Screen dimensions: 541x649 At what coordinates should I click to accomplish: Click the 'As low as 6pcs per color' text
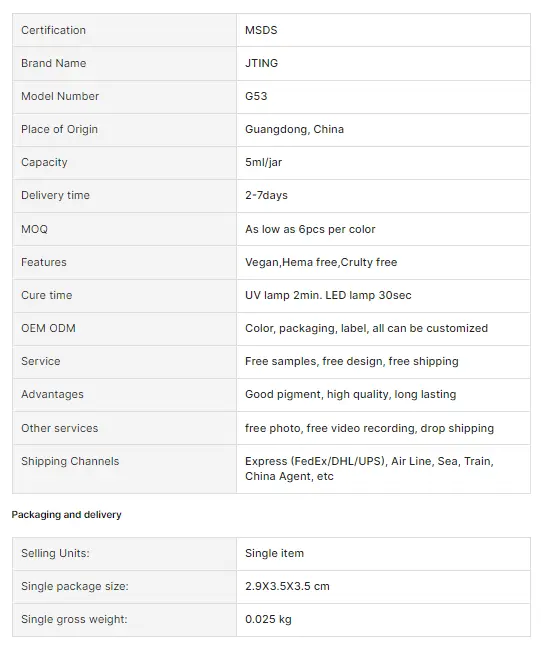tap(310, 229)
